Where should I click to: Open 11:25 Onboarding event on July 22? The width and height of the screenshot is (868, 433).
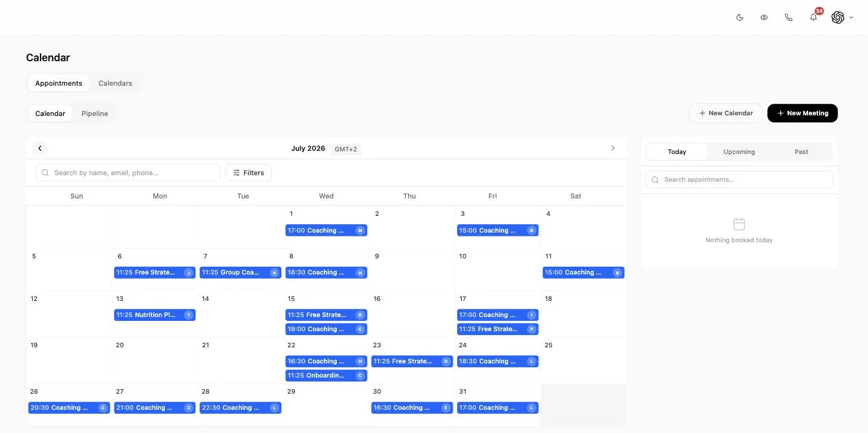tap(326, 376)
